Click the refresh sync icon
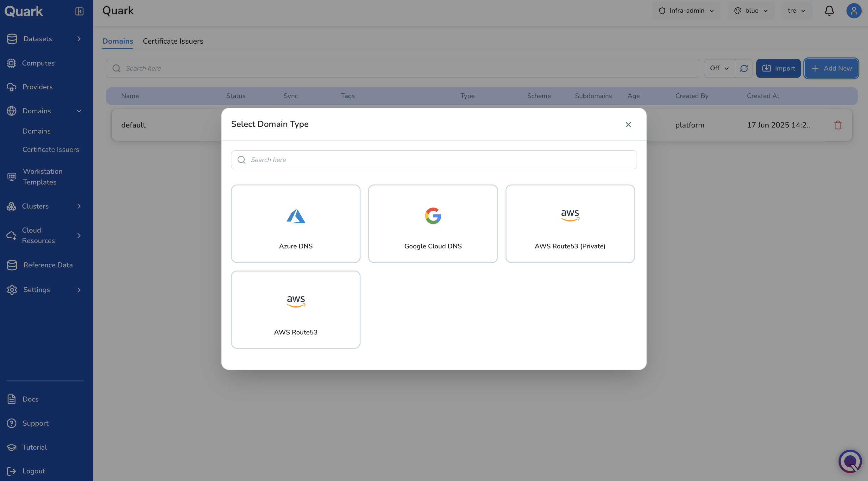868x481 pixels. (744, 68)
